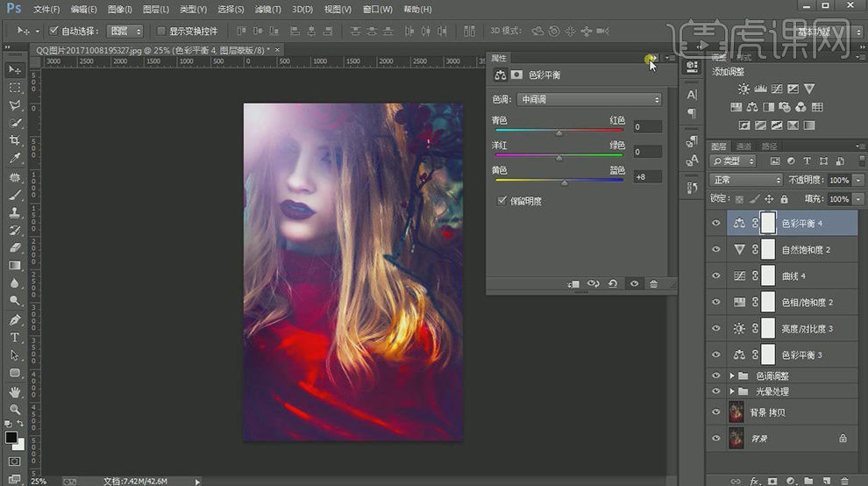Select the Zoom magnifier tool
The height and width of the screenshot is (486, 868).
(15, 409)
